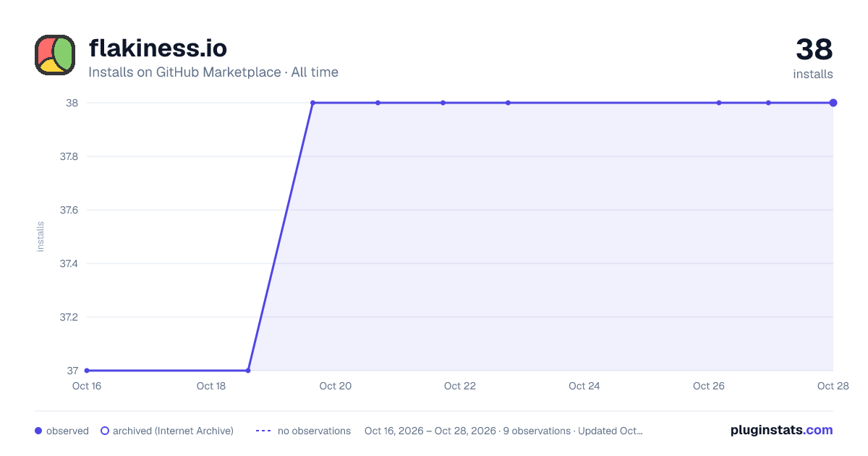Click the Oct 20 x-axis label

(336, 386)
